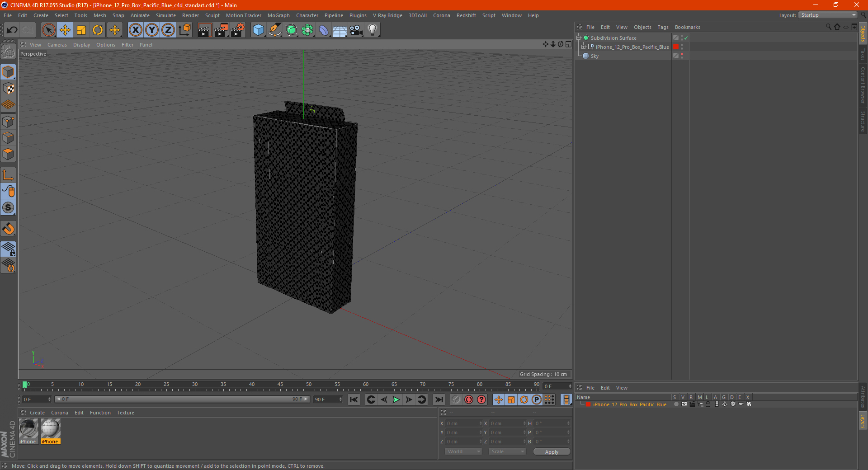Click red layer swatch of iPhone object
This screenshot has height=470, width=868.
(x=676, y=47)
